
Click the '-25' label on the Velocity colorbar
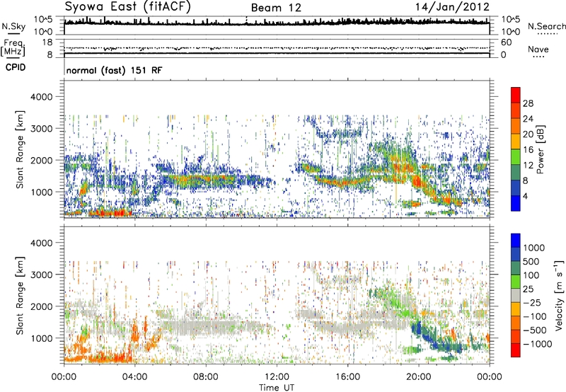pos(531,302)
